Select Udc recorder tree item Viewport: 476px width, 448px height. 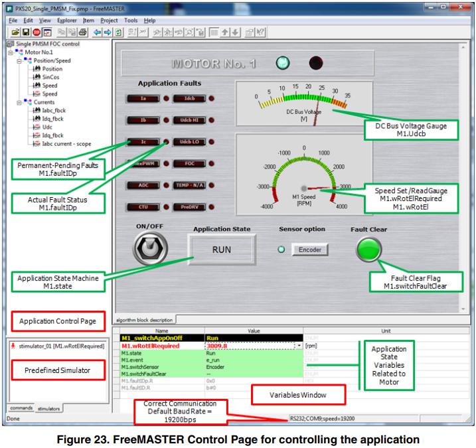(47, 127)
